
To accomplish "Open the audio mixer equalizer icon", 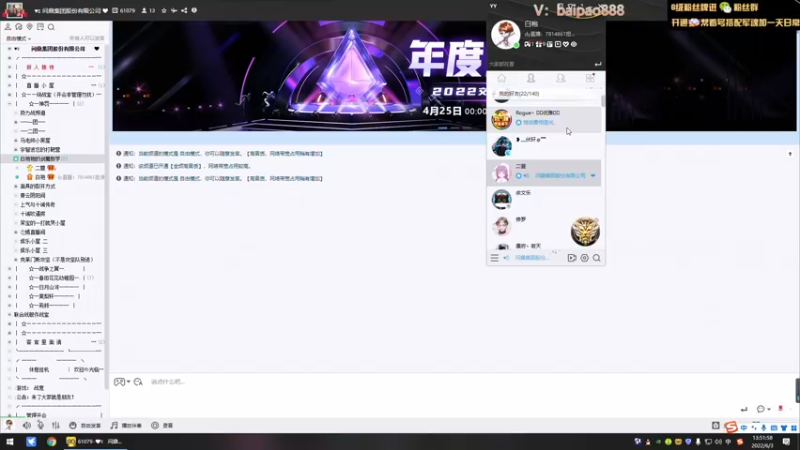I will click(x=56, y=425).
